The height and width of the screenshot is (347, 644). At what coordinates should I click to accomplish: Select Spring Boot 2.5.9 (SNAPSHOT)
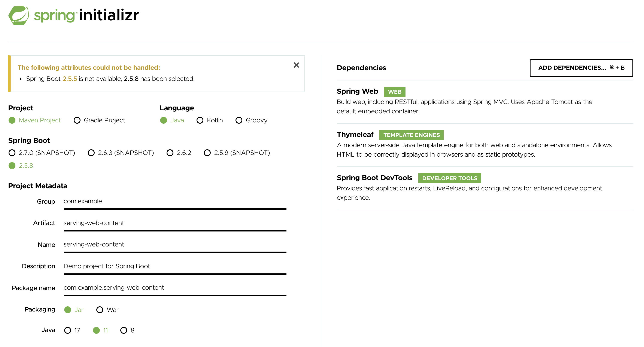click(237, 153)
